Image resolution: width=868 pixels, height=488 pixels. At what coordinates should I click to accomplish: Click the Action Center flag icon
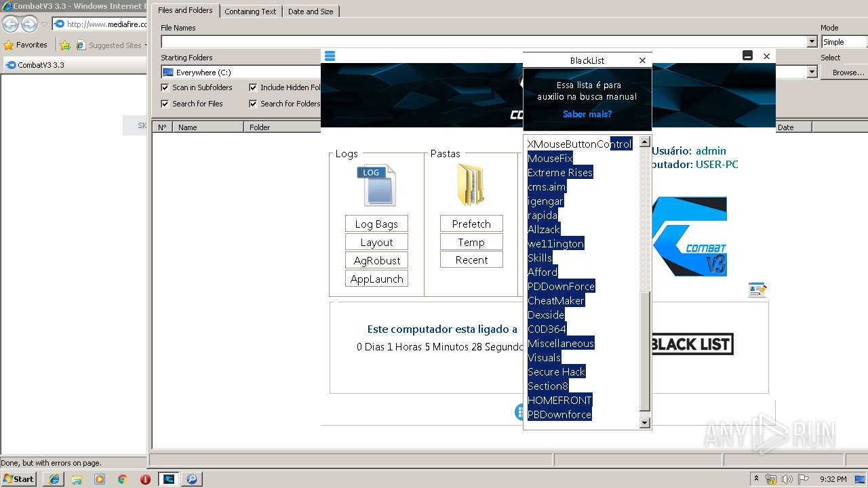coord(804,479)
